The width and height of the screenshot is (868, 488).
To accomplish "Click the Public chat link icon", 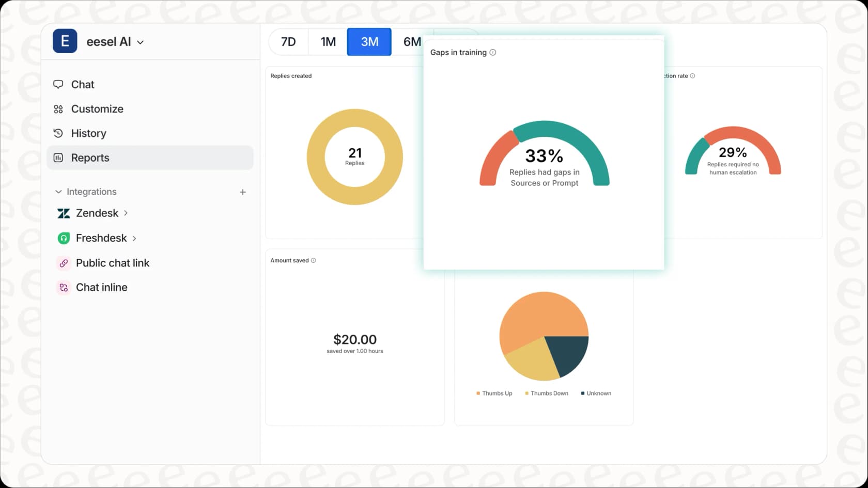I will [64, 263].
